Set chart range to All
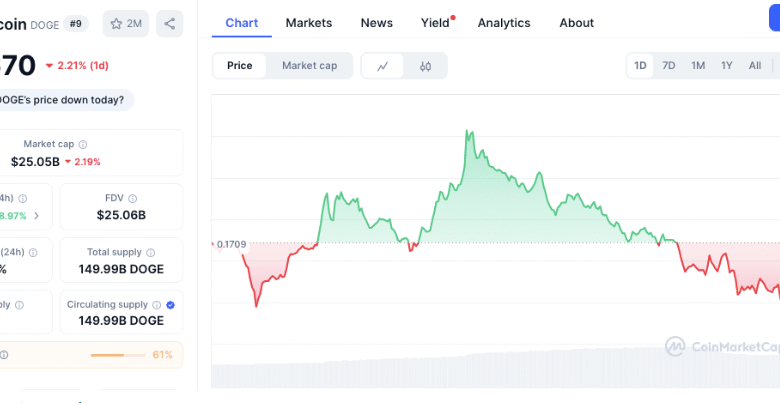Image resolution: width=780 pixels, height=403 pixels. pos(755,66)
